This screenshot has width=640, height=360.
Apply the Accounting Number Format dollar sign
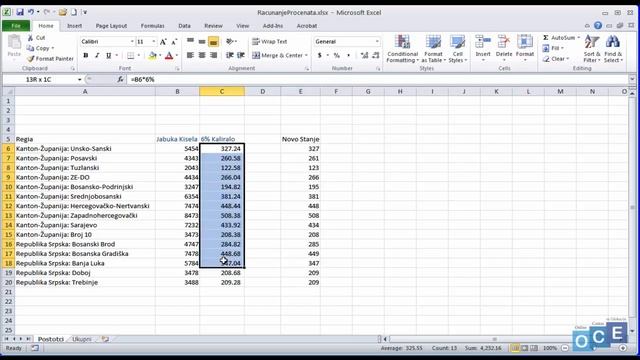[320, 55]
